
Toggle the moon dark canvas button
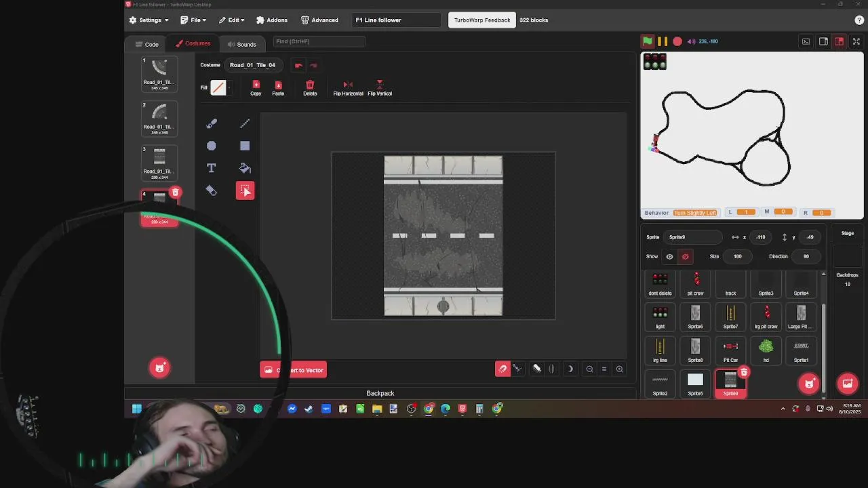click(570, 369)
